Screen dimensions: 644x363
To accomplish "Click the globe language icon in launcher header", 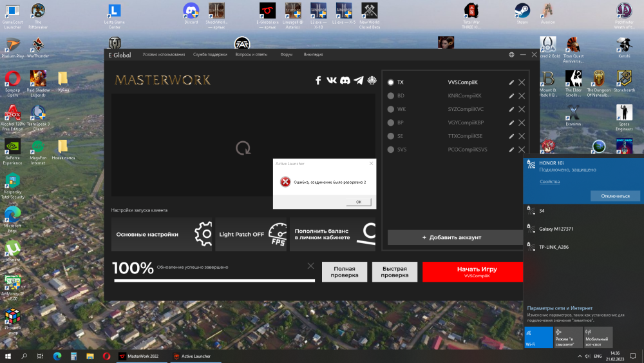I will coord(511,55).
